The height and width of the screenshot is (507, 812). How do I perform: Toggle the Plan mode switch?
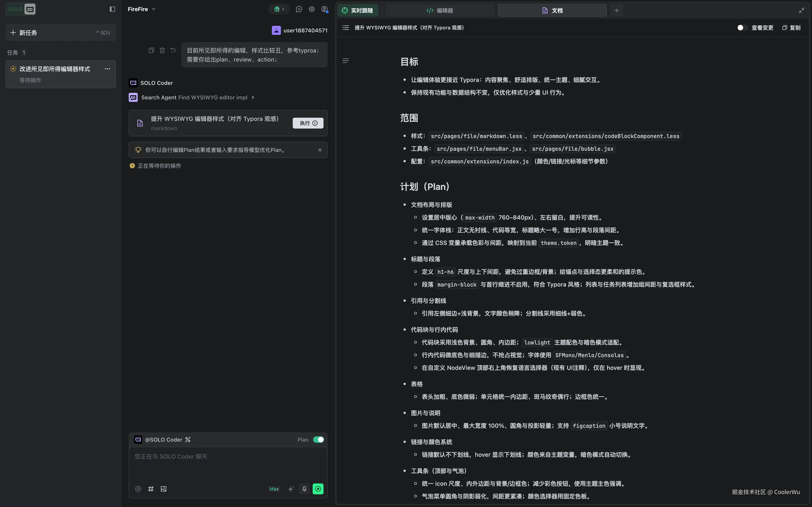(x=318, y=440)
